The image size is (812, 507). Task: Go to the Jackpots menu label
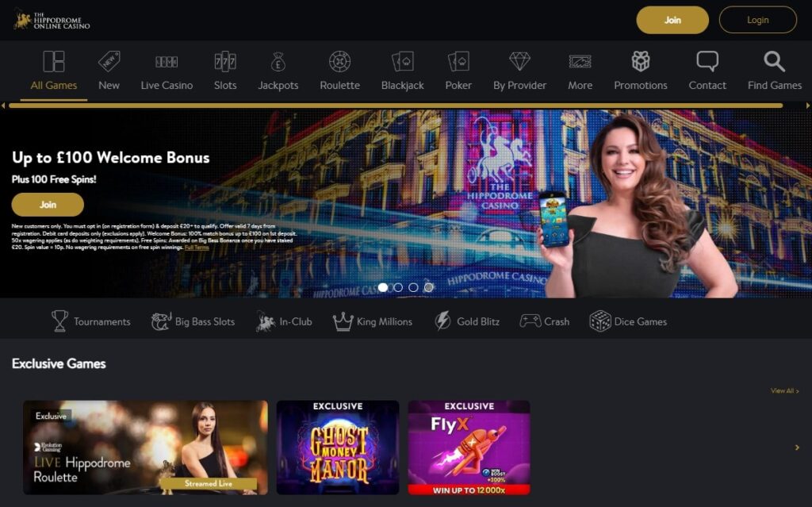(x=278, y=86)
